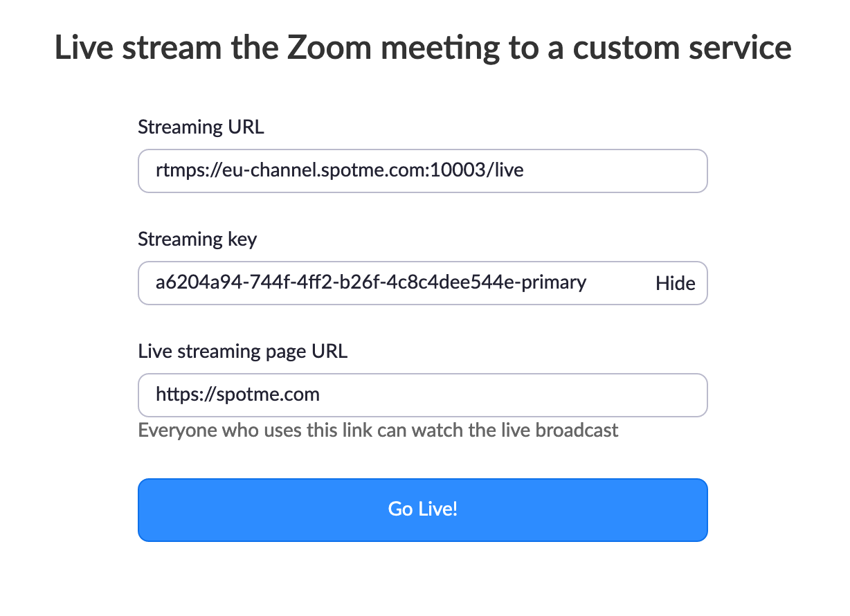Click the "Live streaming page URL" label

(x=242, y=352)
